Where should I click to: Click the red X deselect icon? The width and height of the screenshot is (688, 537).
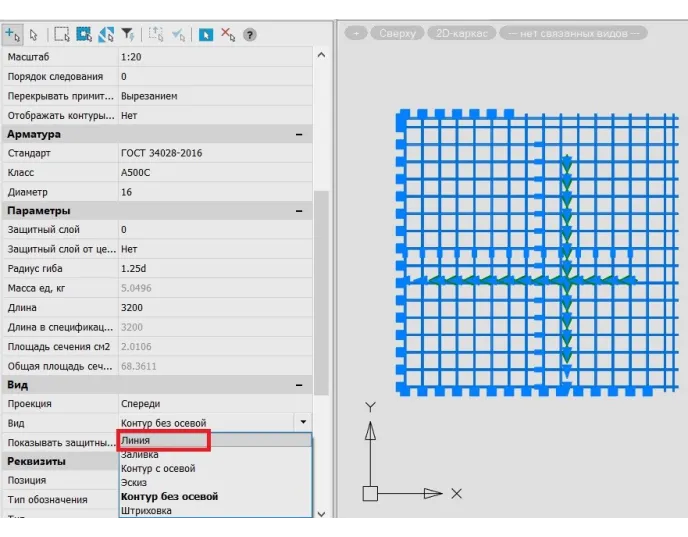click(227, 33)
